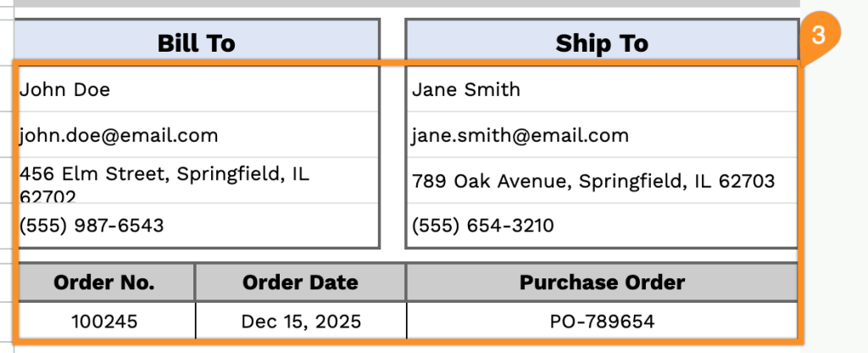Select the Order Date header cell
Screen dimensions: 868x353
tap(300, 283)
